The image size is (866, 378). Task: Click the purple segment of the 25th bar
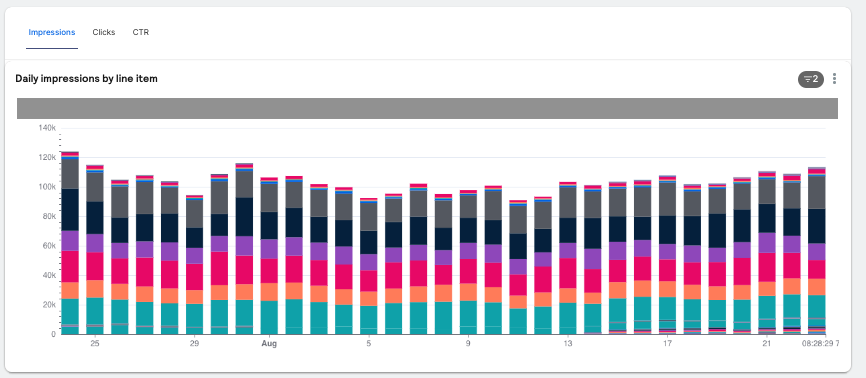coord(95,243)
